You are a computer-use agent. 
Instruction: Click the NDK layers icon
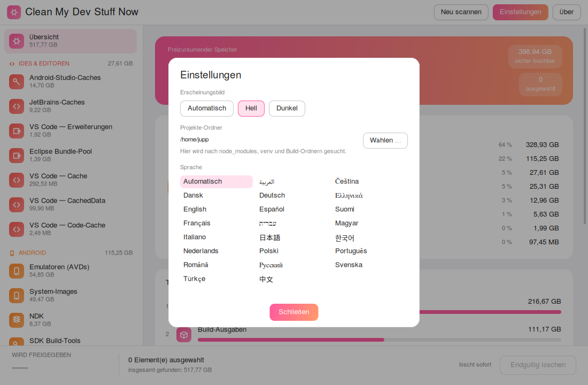click(x=17, y=320)
